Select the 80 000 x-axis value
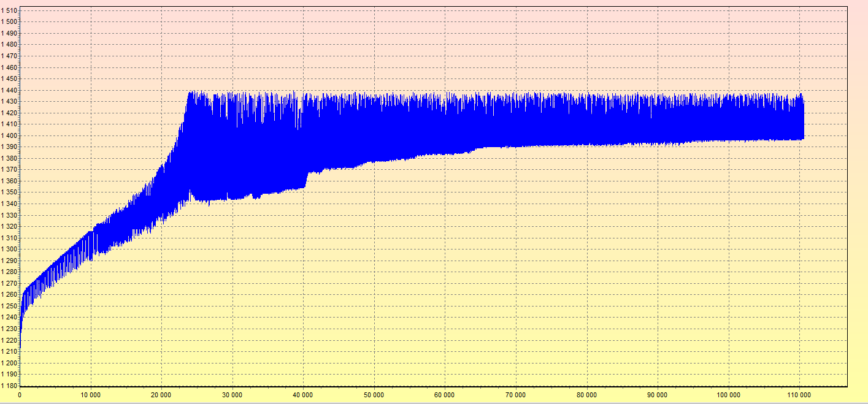 pyautogui.click(x=587, y=395)
